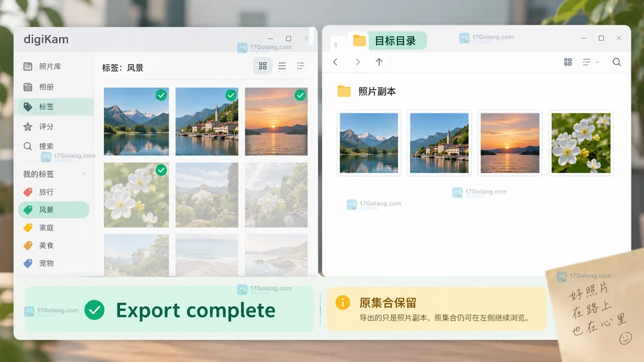
Task: Open the 搜索 magnifier icon in digiKam
Action: click(x=28, y=146)
